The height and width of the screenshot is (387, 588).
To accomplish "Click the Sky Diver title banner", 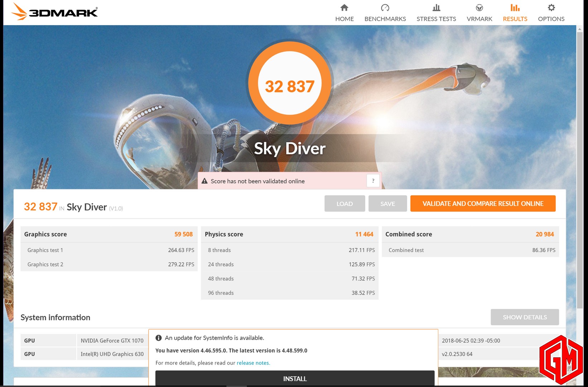I will tap(290, 148).
